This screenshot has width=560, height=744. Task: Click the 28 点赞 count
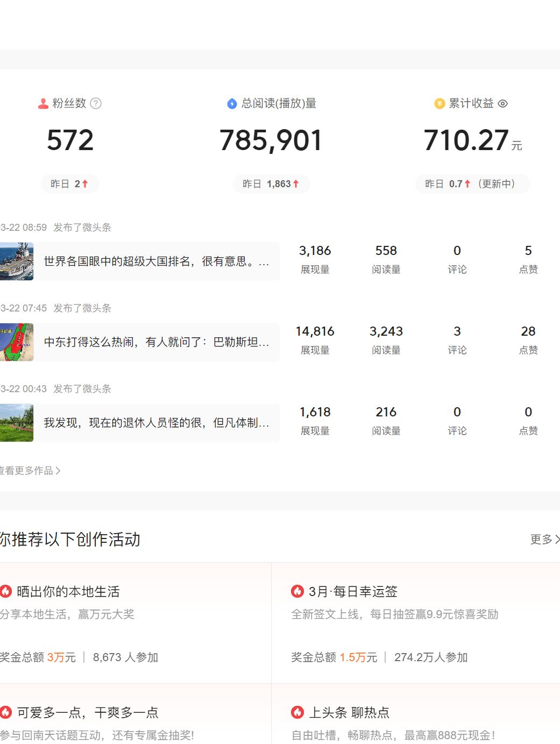528,331
